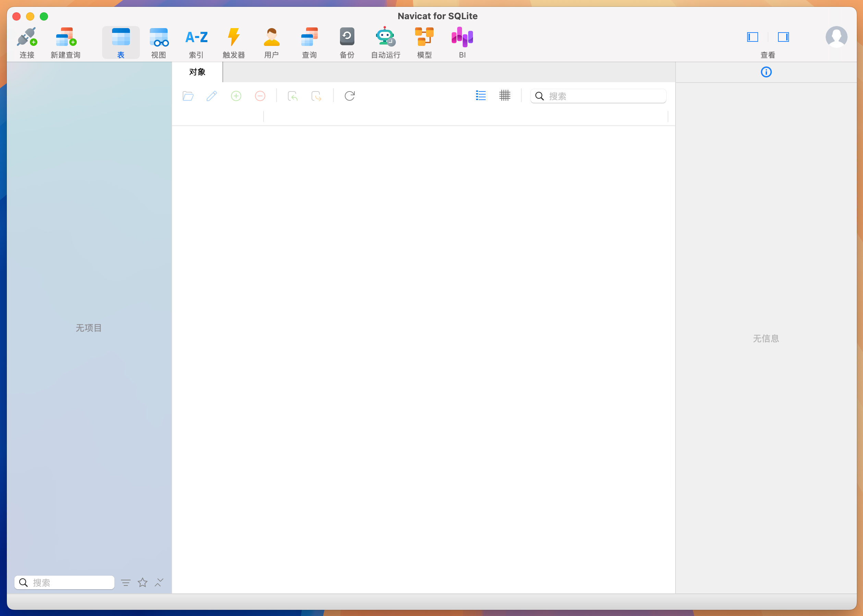Click the 新建查询 (New Query) icon
Viewport: 863px width, 616px height.
(x=65, y=42)
